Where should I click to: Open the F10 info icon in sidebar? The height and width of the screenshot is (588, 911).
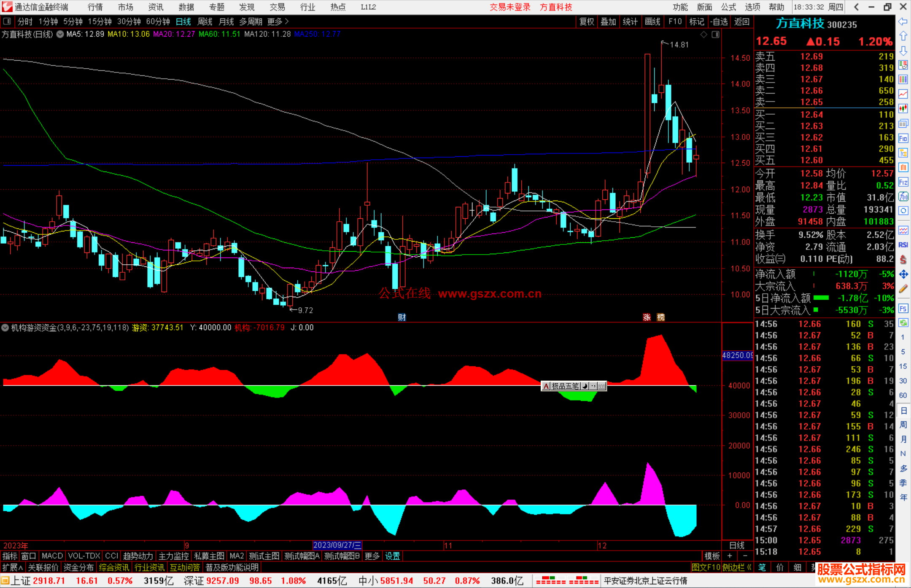click(x=903, y=138)
